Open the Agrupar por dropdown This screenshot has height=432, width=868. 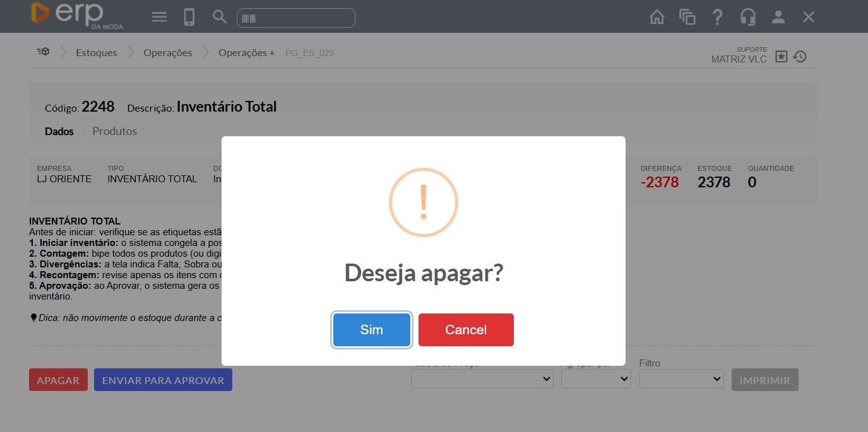coord(595,379)
